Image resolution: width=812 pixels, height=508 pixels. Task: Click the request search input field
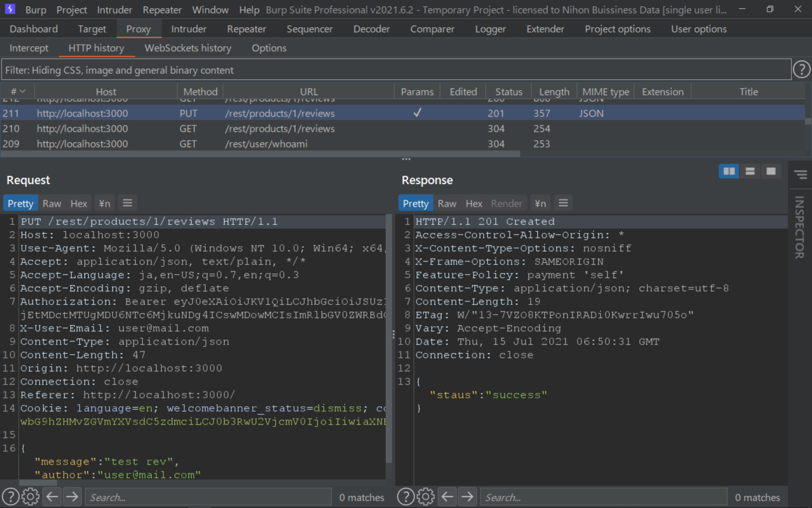tap(208, 497)
